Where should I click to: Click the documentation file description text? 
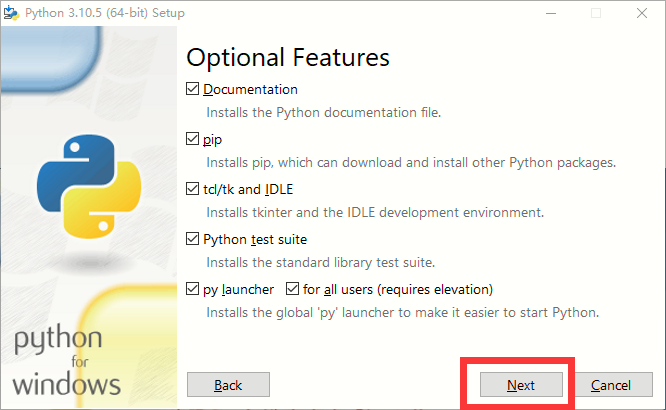coord(323,112)
